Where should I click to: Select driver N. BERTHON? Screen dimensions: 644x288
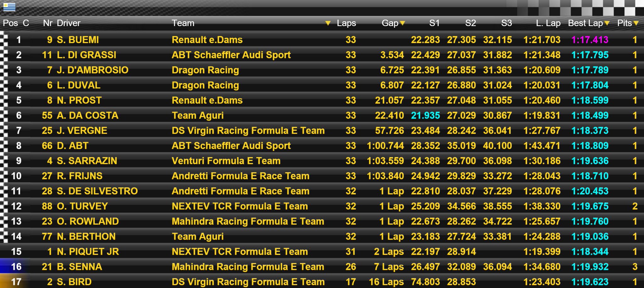tap(86, 236)
